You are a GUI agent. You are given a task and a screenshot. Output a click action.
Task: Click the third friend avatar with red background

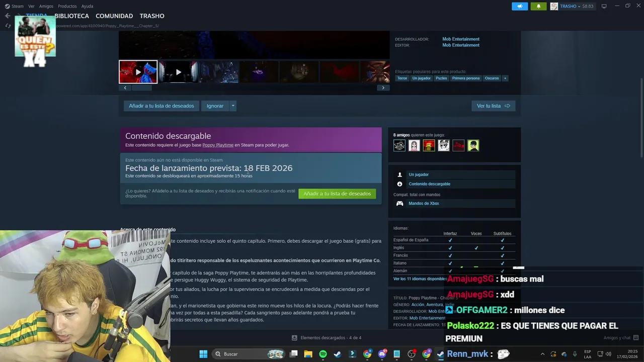[429, 146]
